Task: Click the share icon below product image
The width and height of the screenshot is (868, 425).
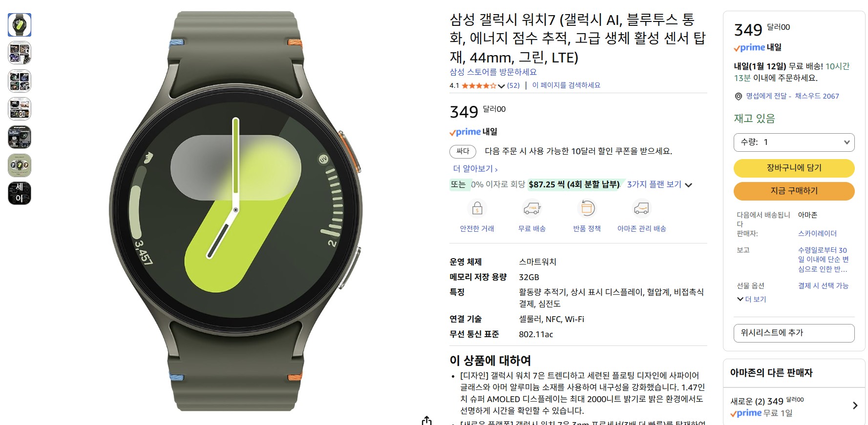Action: click(427, 421)
